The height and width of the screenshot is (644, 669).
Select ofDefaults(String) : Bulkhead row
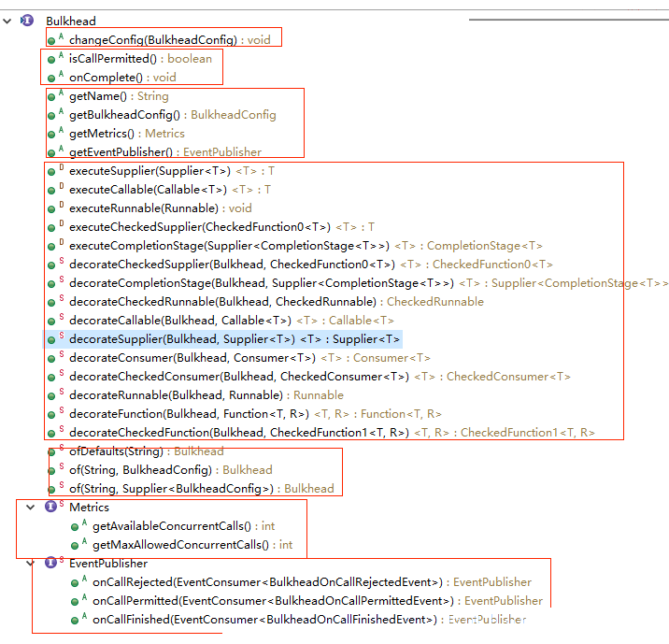coord(147,451)
